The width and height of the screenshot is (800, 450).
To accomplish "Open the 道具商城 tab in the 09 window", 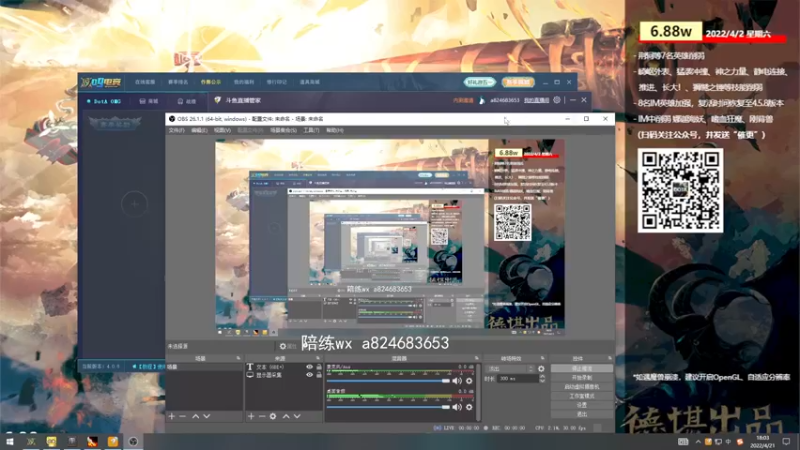I will 310,82.
